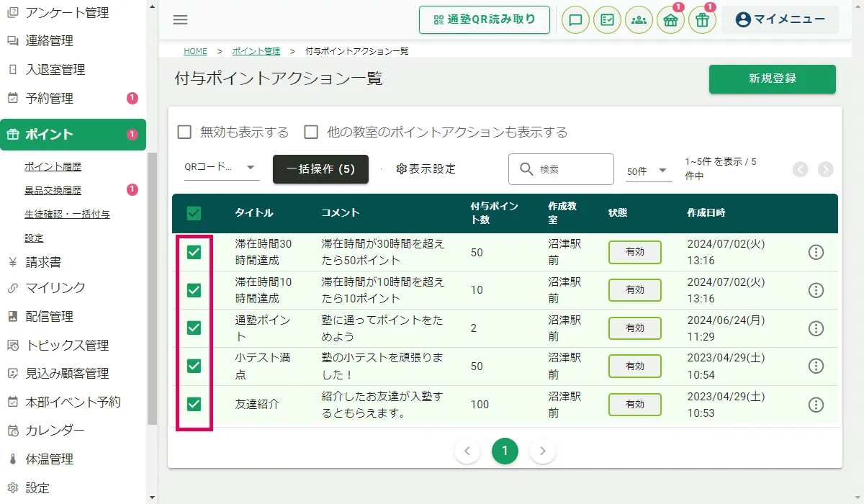The image size is (864, 504).
Task: Click the three-dot menu for 滞在時間30時間達成
Action: [816, 252]
